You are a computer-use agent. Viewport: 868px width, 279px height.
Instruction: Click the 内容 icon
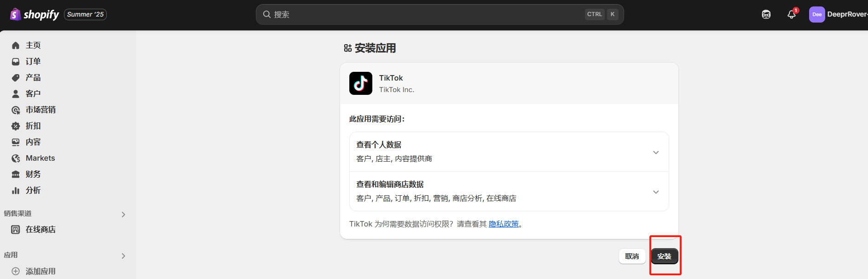tap(16, 142)
